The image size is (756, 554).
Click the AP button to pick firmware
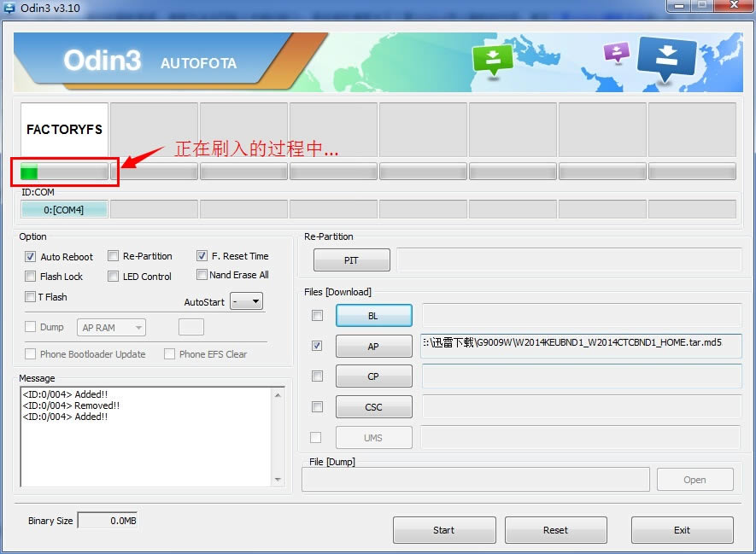point(373,346)
